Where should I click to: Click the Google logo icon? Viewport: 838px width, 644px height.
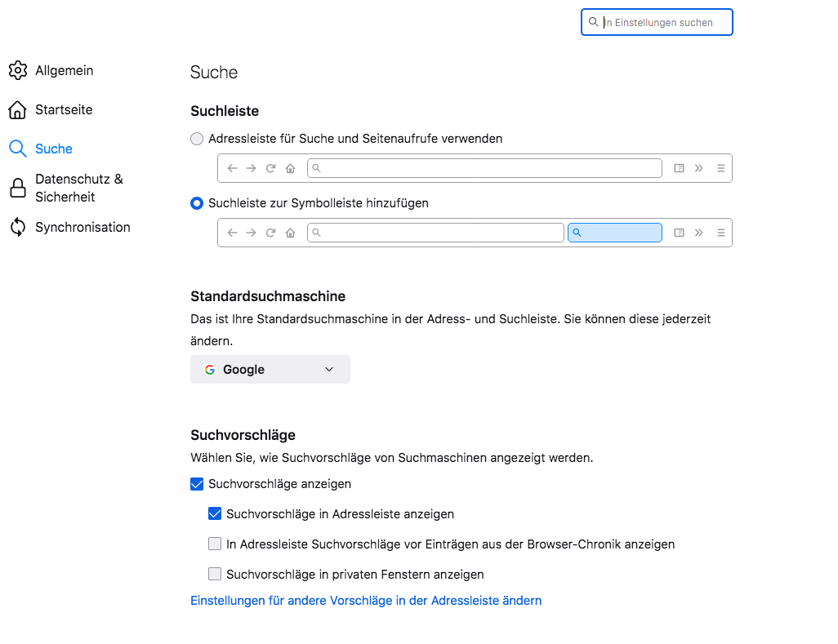[x=210, y=370]
